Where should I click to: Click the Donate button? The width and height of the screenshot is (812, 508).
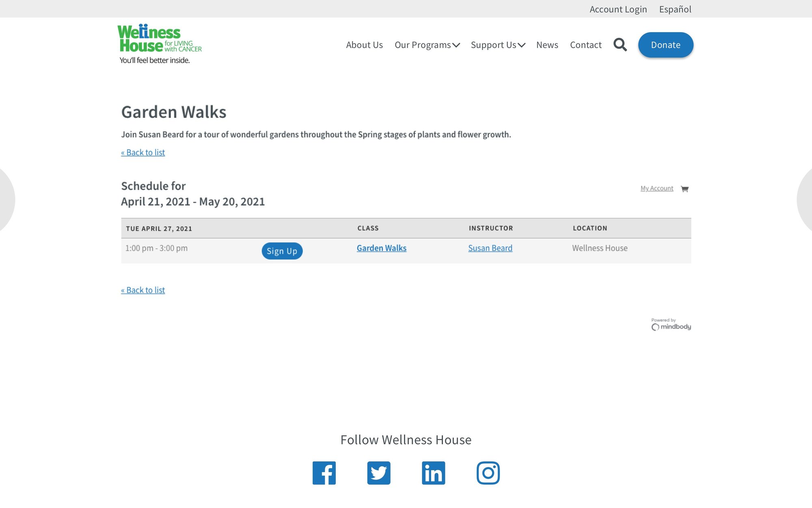tap(666, 45)
